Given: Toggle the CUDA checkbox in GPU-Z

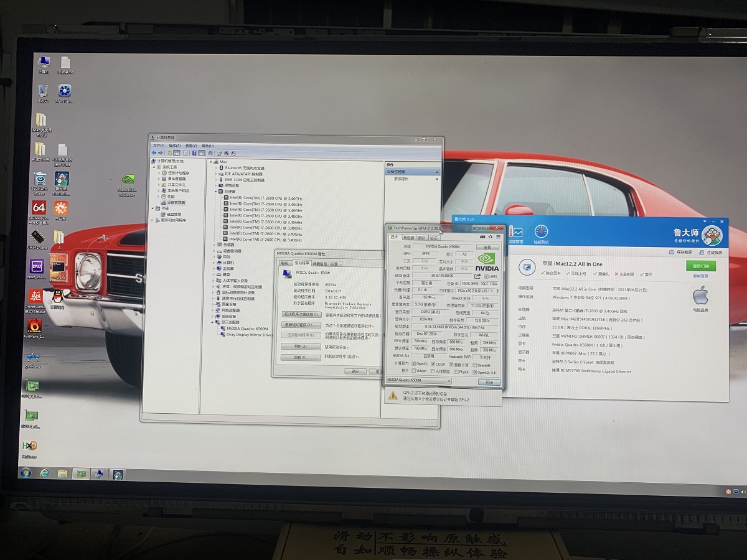Looking at the screenshot, I should [x=433, y=364].
